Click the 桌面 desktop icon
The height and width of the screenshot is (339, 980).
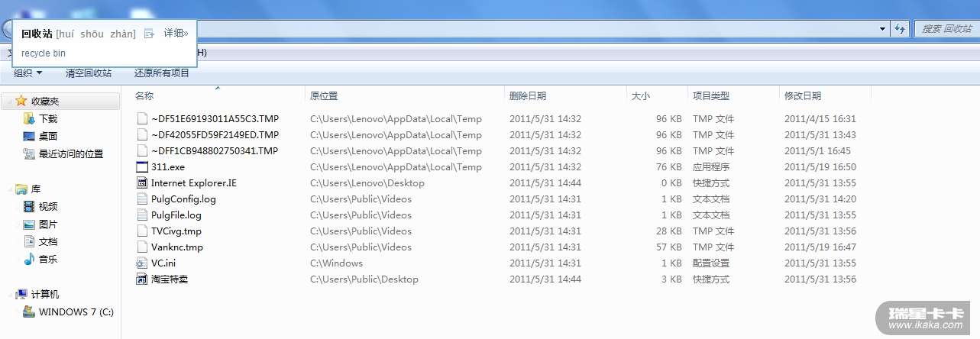(29, 136)
